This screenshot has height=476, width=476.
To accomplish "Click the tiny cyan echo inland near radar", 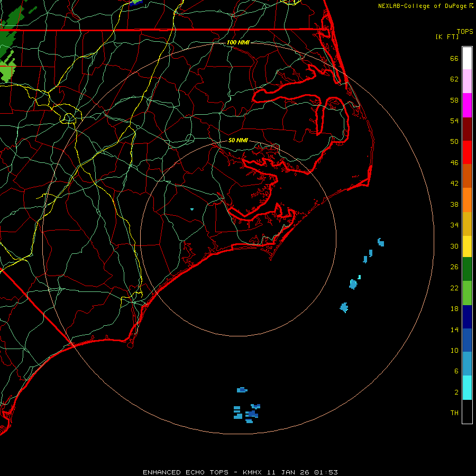I will [192, 209].
